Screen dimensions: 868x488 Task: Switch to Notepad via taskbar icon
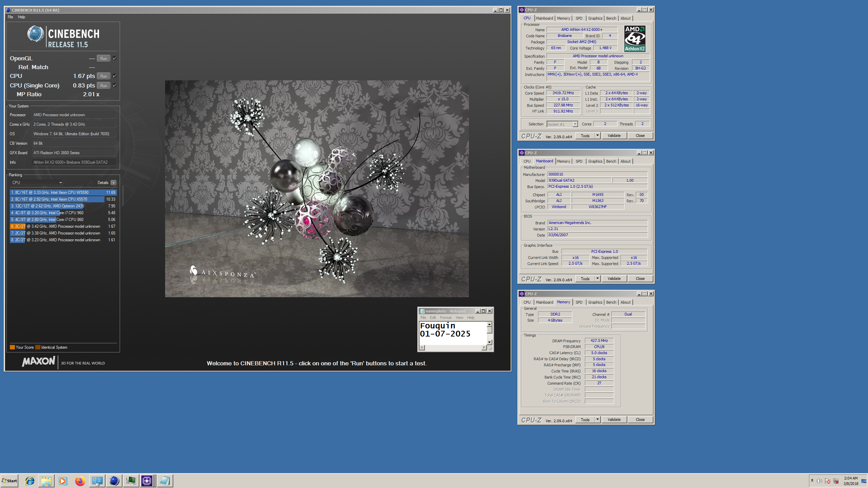coord(165,481)
